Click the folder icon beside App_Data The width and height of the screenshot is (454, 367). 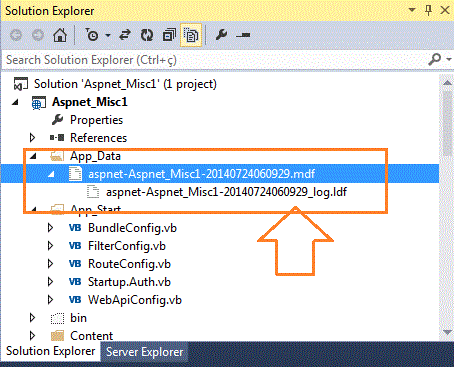[x=57, y=156]
